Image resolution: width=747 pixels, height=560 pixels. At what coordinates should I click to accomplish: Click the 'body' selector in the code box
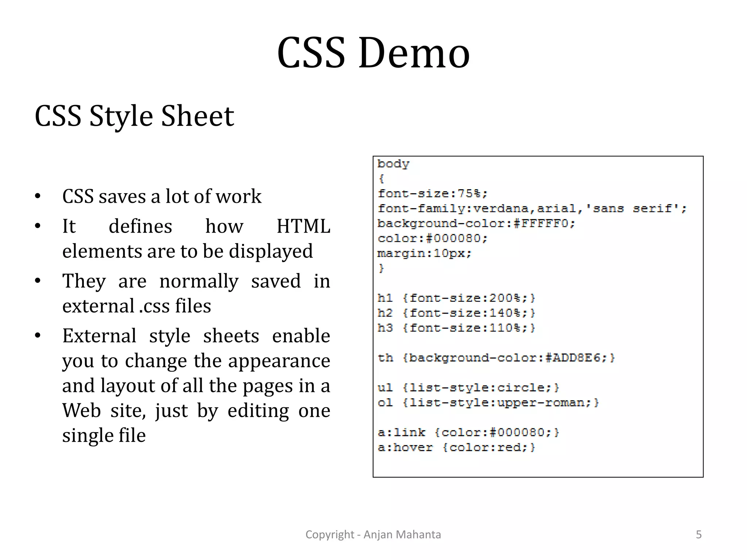(x=393, y=164)
